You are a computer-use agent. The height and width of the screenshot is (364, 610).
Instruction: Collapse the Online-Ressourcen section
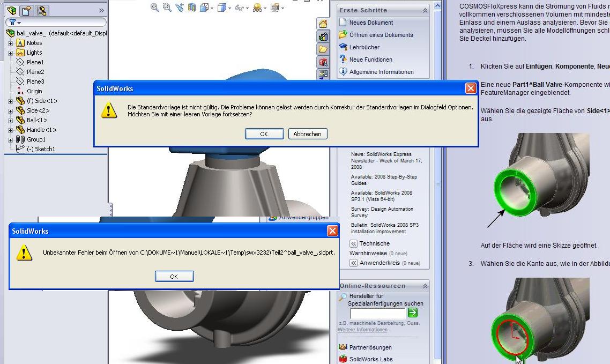[425, 286]
